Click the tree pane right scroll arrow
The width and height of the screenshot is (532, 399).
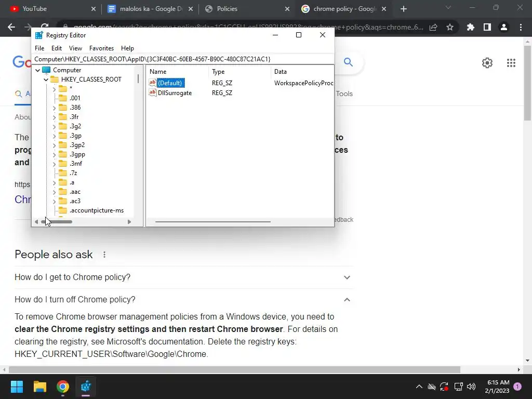pyautogui.click(x=129, y=222)
